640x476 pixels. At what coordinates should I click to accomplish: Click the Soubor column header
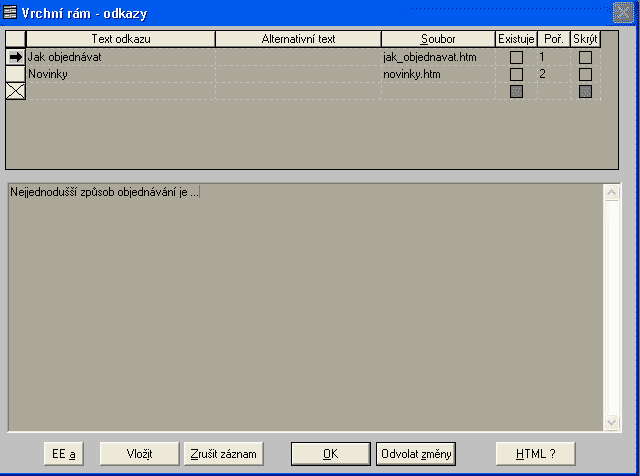[438, 39]
